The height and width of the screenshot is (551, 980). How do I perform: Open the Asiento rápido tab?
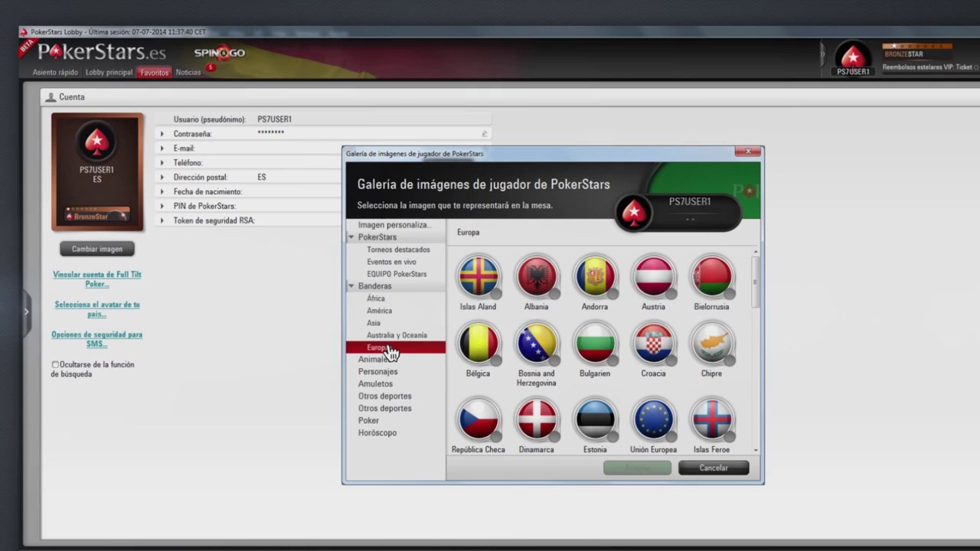click(x=55, y=73)
